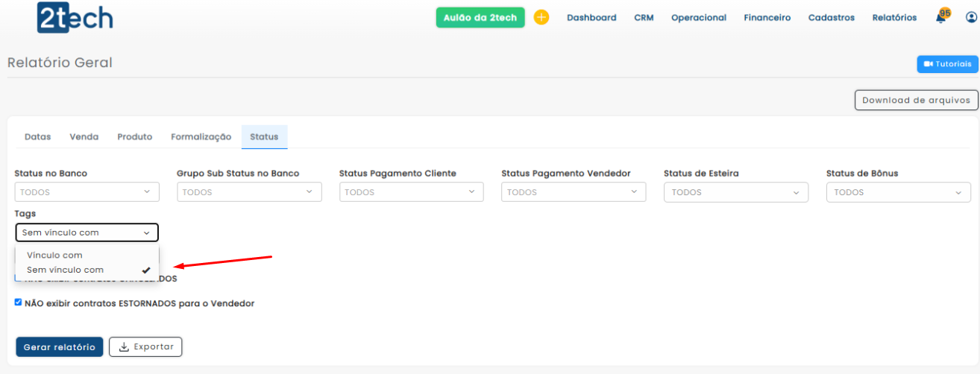Image resolution: width=980 pixels, height=374 pixels.
Task: Choose 'Sem vínculo com' option
Action: coord(65,270)
